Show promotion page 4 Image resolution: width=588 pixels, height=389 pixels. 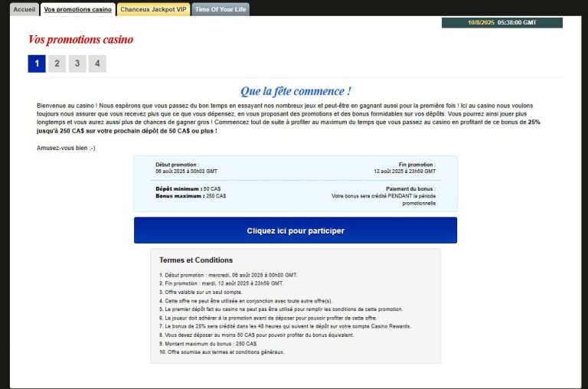[96, 64]
